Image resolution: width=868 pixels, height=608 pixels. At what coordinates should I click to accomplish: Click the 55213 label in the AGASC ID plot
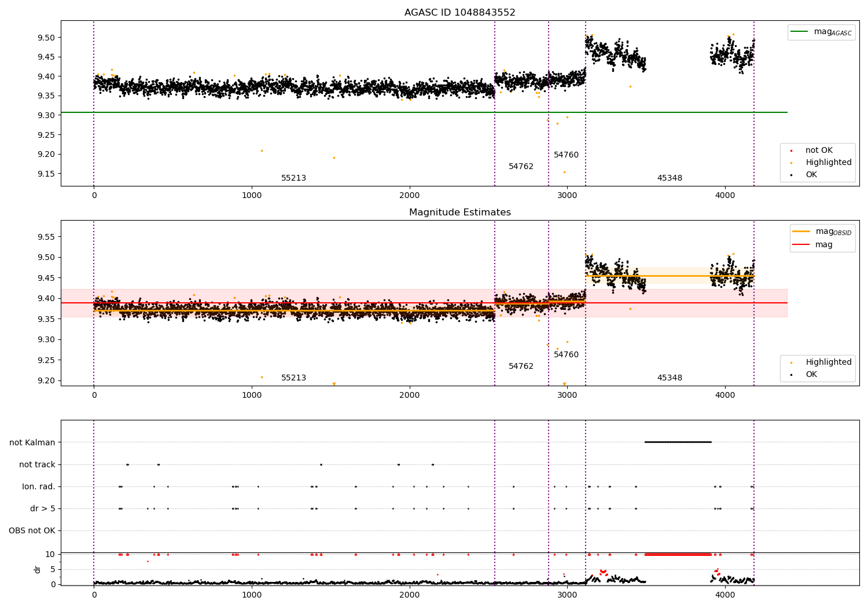pyautogui.click(x=293, y=178)
